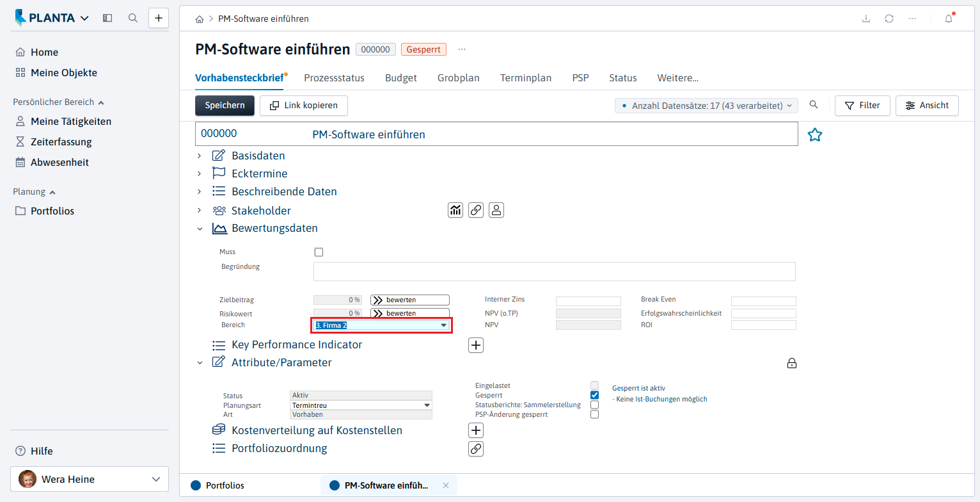Open Stakeholder chart icon button

(455, 210)
